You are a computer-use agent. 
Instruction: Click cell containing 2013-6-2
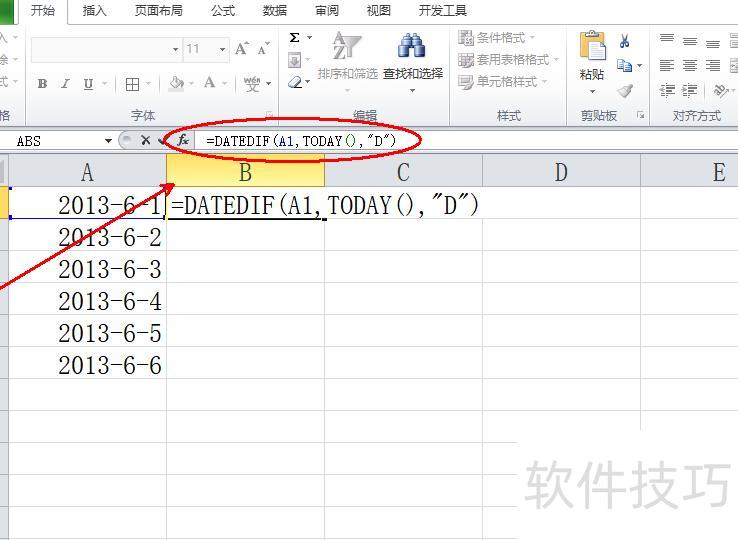point(88,236)
